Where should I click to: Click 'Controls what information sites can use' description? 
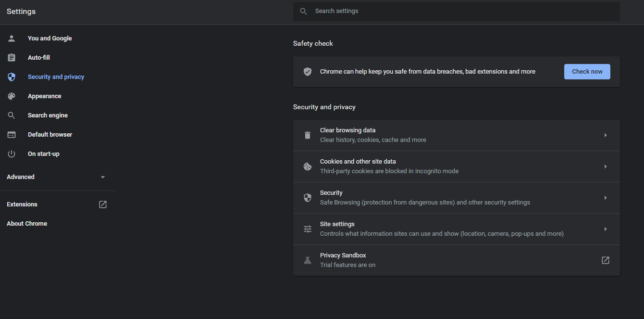442,234
